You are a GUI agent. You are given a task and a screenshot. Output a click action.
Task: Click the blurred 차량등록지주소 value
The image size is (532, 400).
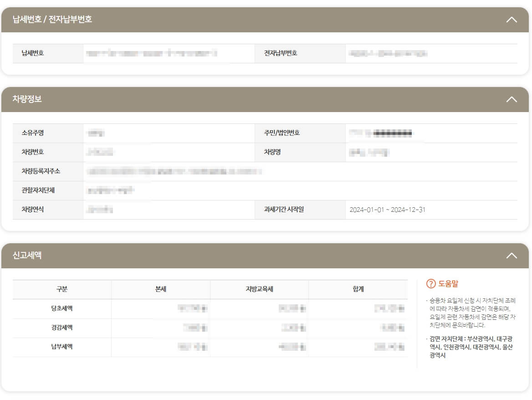(x=174, y=171)
